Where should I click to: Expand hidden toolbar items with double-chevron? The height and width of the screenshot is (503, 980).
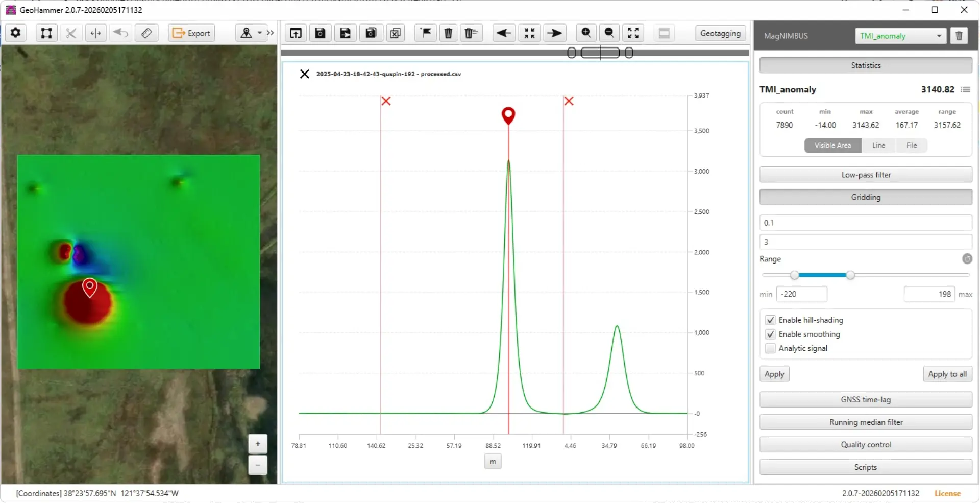(x=271, y=33)
